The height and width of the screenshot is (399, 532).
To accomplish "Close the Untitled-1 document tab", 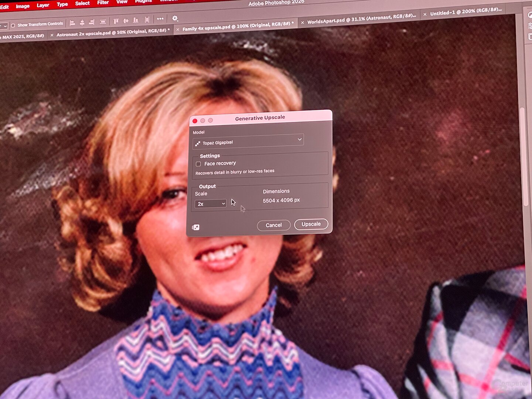I will tap(425, 14).
